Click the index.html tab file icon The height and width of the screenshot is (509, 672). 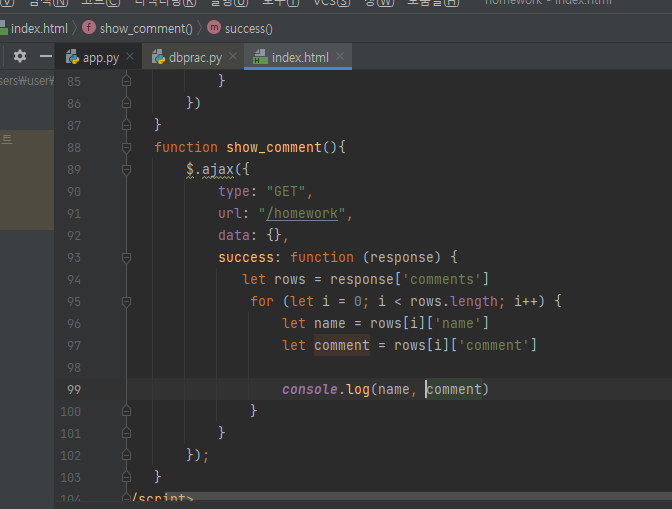point(260,57)
